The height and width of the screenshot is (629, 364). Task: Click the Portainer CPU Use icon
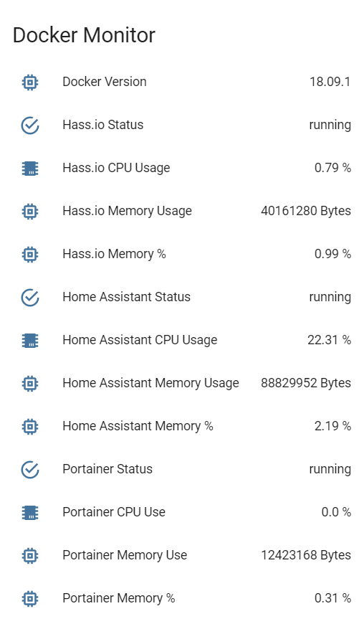30,512
